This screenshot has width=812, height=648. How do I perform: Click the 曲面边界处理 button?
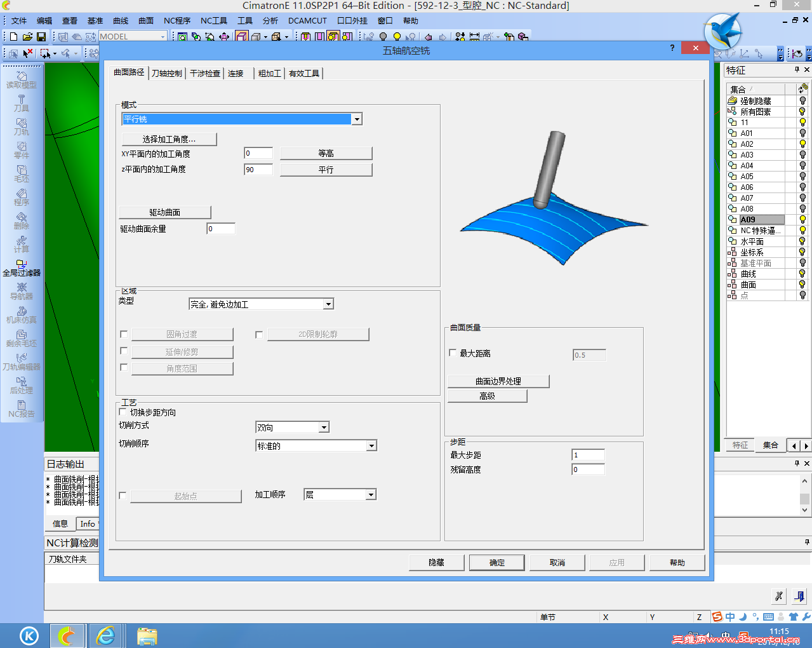(498, 381)
